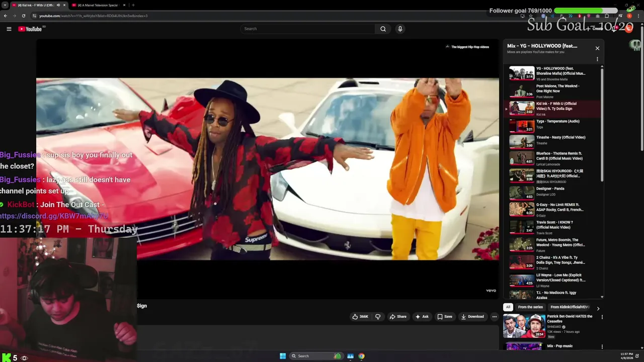Click the video player to pause

(x=268, y=169)
